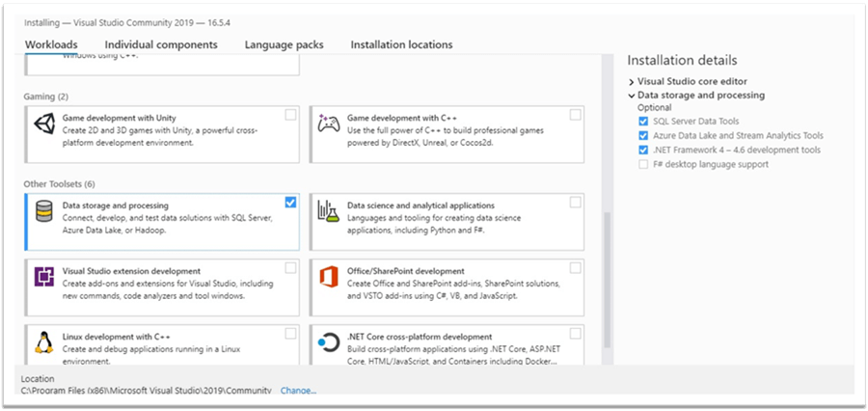Click the purple Visual Studio extension icon
The width and height of the screenshot is (868, 411).
pos(44,277)
